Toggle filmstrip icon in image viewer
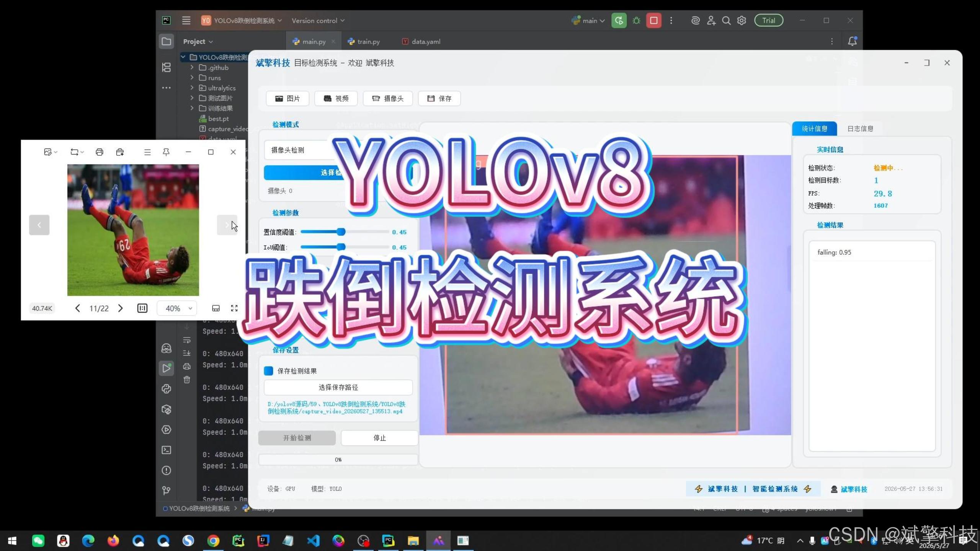Image resolution: width=980 pixels, height=551 pixels. tap(216, 308)
